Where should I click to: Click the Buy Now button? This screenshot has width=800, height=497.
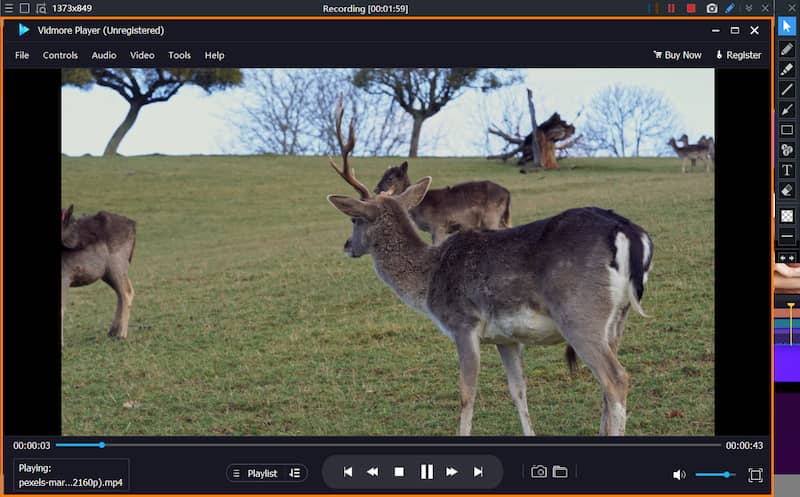[677, 55]
